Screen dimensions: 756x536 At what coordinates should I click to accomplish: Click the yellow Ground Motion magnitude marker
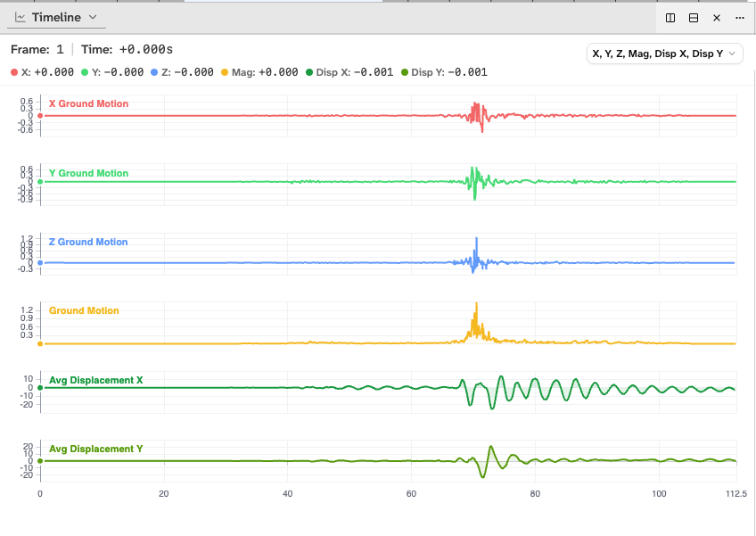click(x=39, y=342)
